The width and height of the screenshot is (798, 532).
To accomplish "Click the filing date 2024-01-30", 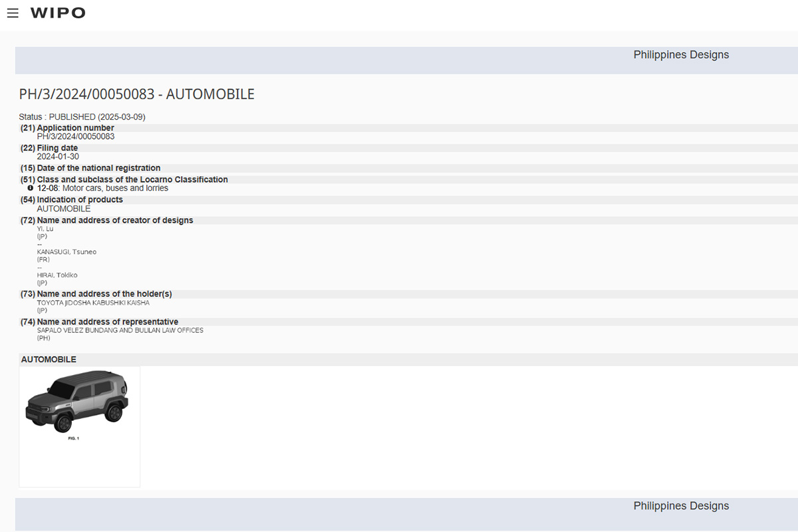I will tap(58, 157).
